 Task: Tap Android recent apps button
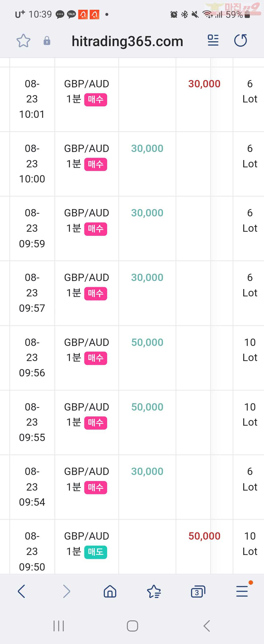tap(59, 626)
